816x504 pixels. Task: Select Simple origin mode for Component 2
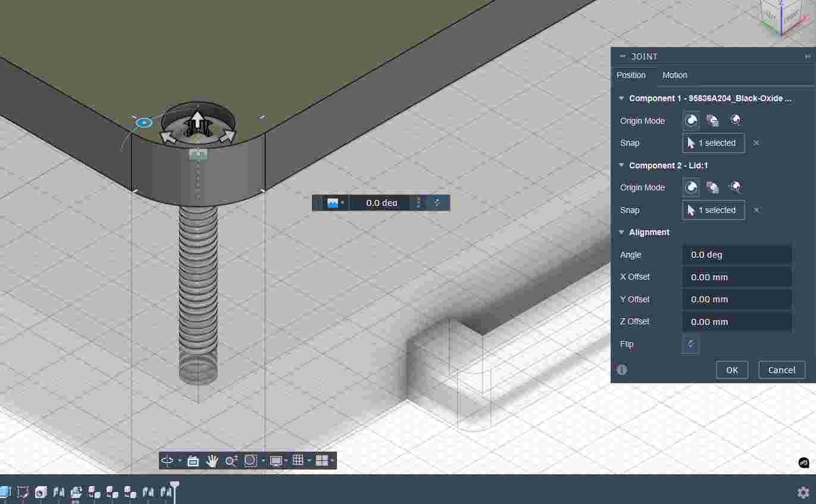point(690,187)
